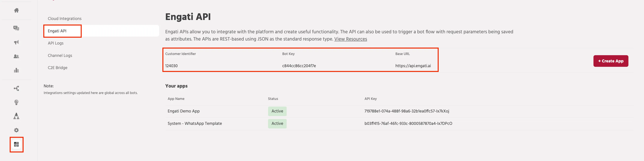Screen dimensions: 644x161
Task: Open the flow builder nodes icon
Action: tap(16, 88)
